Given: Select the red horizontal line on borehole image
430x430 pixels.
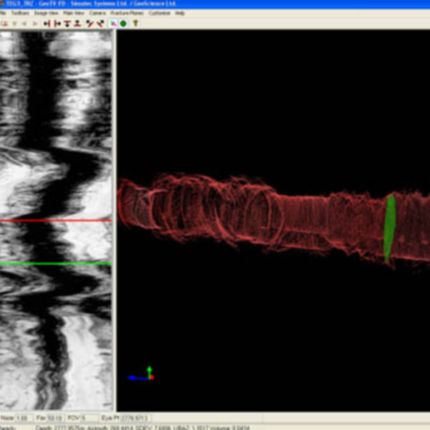Looking at the screenshot, I should click(56, 220).
